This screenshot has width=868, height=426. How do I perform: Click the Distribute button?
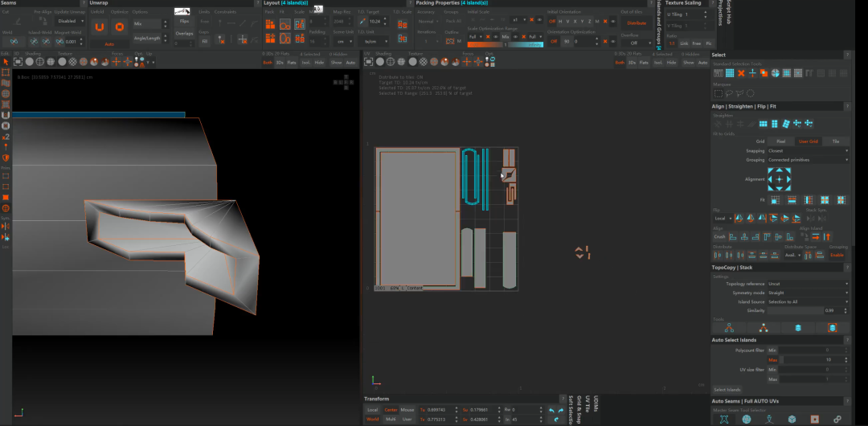pos(636,23)
